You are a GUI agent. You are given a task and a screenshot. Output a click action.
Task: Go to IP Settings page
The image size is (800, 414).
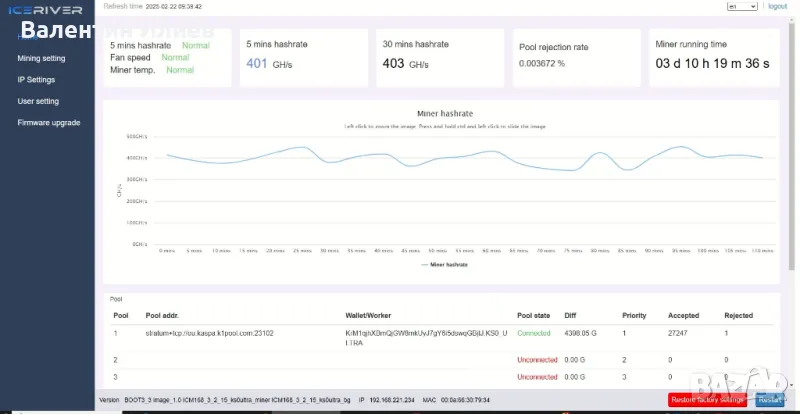36,79
